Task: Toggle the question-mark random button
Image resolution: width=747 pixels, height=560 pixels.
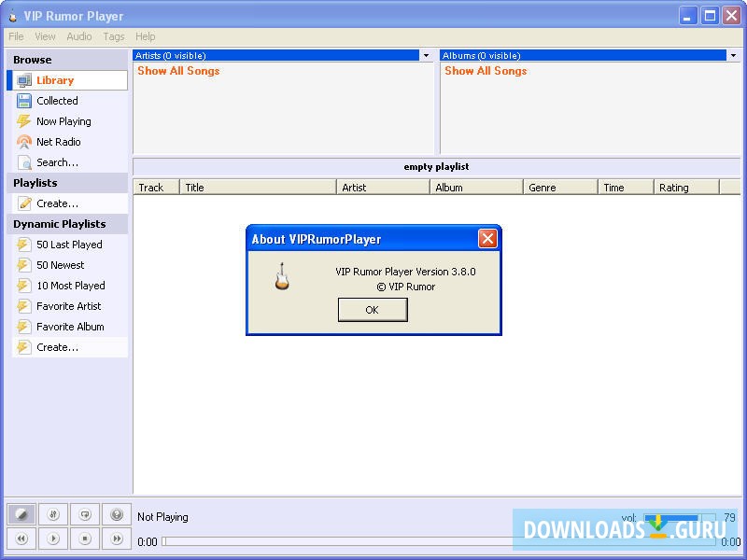Action: (x=117, y=514)
